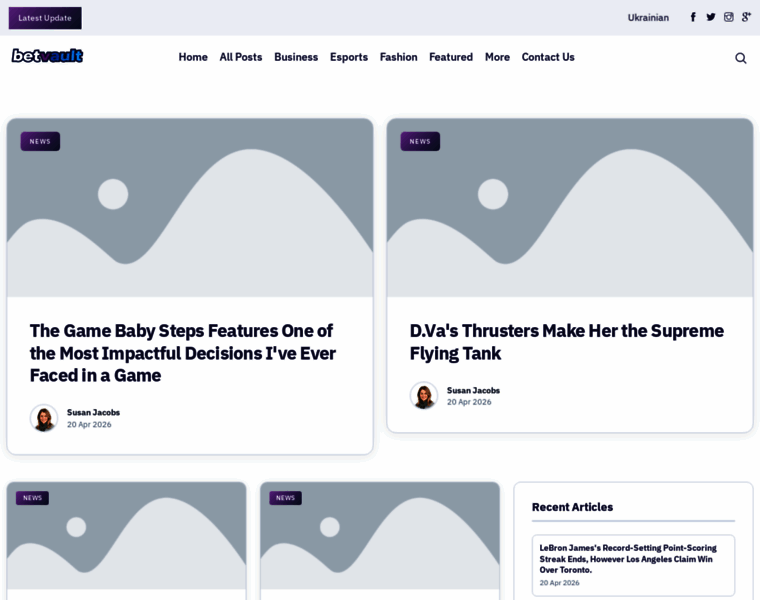Image resolution: width=760 pixels, height=600 pixels.
Task: Open the Baby Steps article headline
Action: pos(183,353)
